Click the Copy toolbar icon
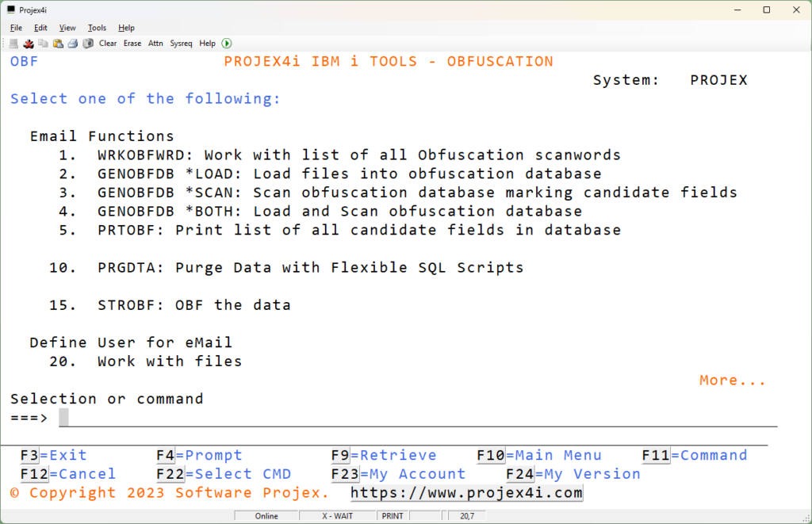Image resolution: width=812 pixels, height=524 pixels. point(44,44)
